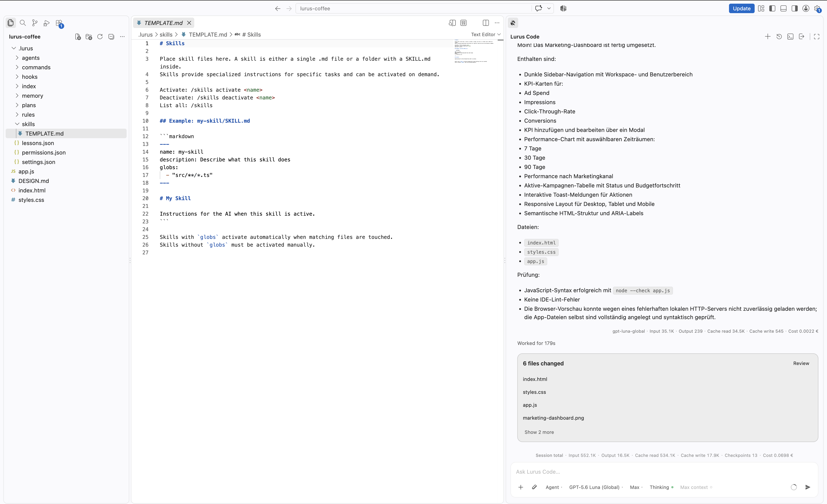Toggle the primary side bar visibility
Screen dimensions: 827x504
pos(772,8)
